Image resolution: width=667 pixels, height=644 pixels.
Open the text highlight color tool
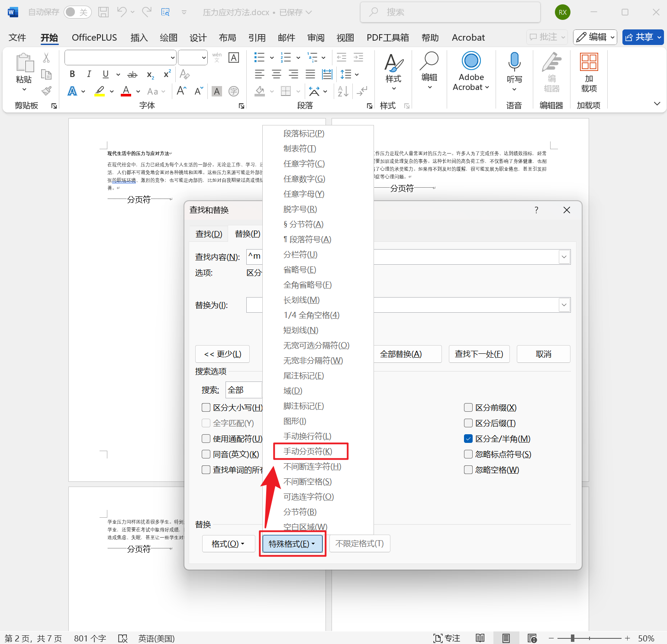pyautogui.click(x=99, y=91)
